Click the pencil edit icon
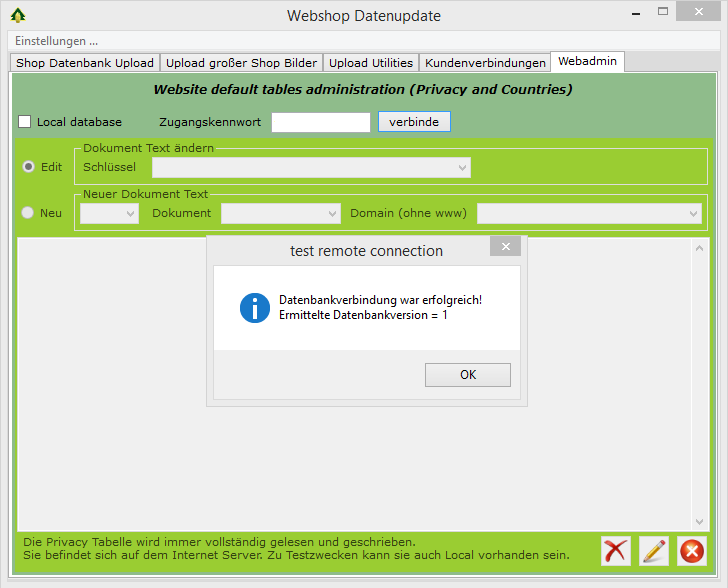 (654, 551)
